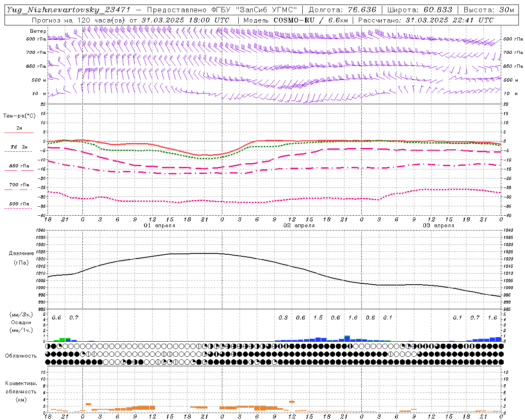Screen dimensions: 525x420
Task: Click the Облачность cloud cover label
Action: [21, 356]
